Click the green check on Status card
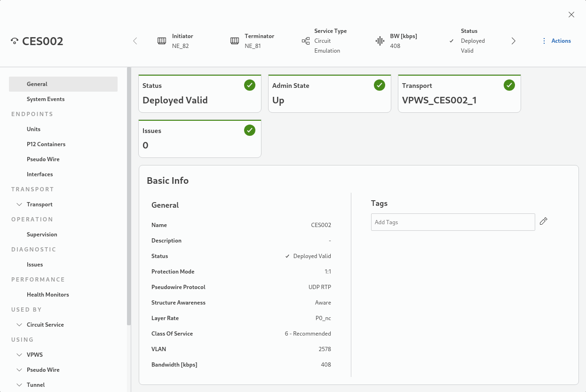 [x=250, y=85]
